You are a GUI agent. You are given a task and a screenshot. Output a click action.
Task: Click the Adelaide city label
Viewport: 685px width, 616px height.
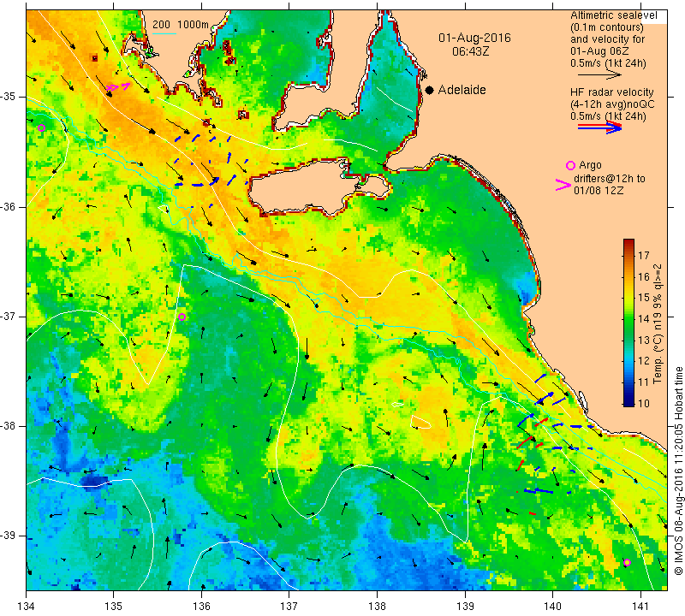pos(462,90)
